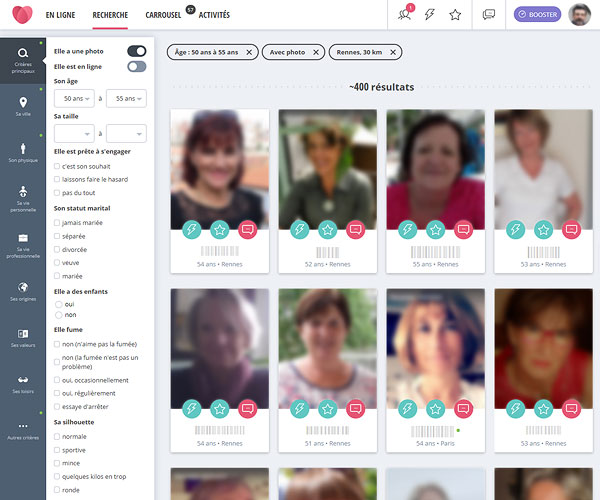
Task: Add 51 ans Rennes profile to favorites
Action: click(328, 409)
